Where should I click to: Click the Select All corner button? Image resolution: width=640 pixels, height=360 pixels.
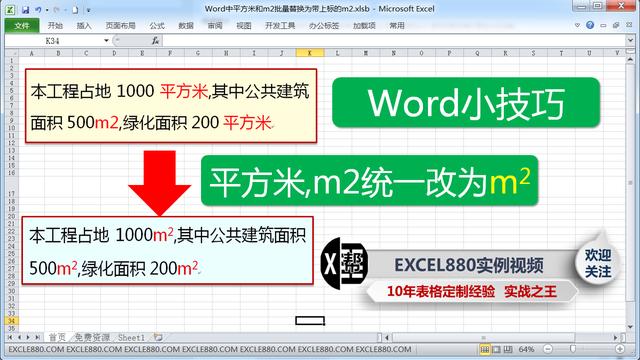pos(11,53)
